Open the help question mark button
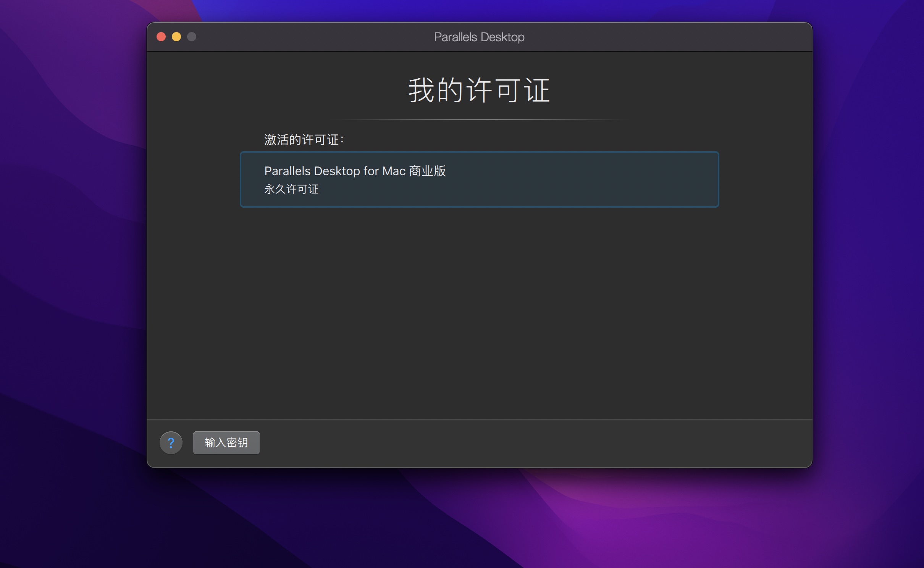Viewport: 924px width, 568px height. tap(171, 443)
